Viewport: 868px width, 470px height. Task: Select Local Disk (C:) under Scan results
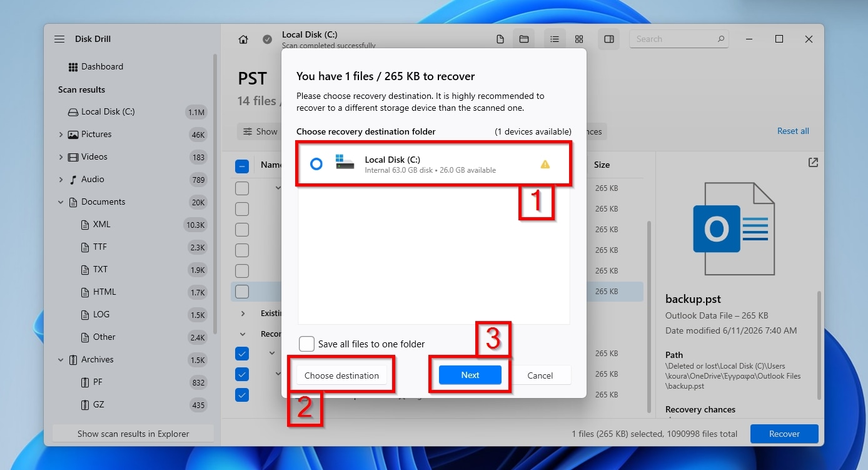click(x=108, y=112)
